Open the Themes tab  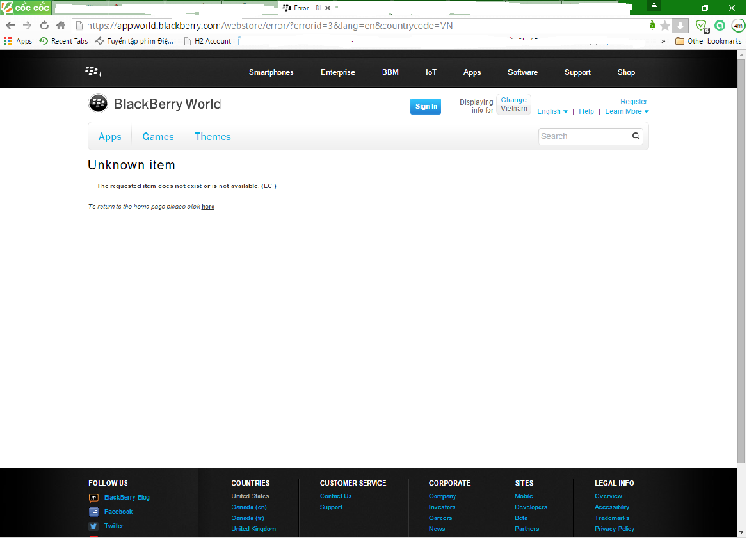(x=213, y=136)
